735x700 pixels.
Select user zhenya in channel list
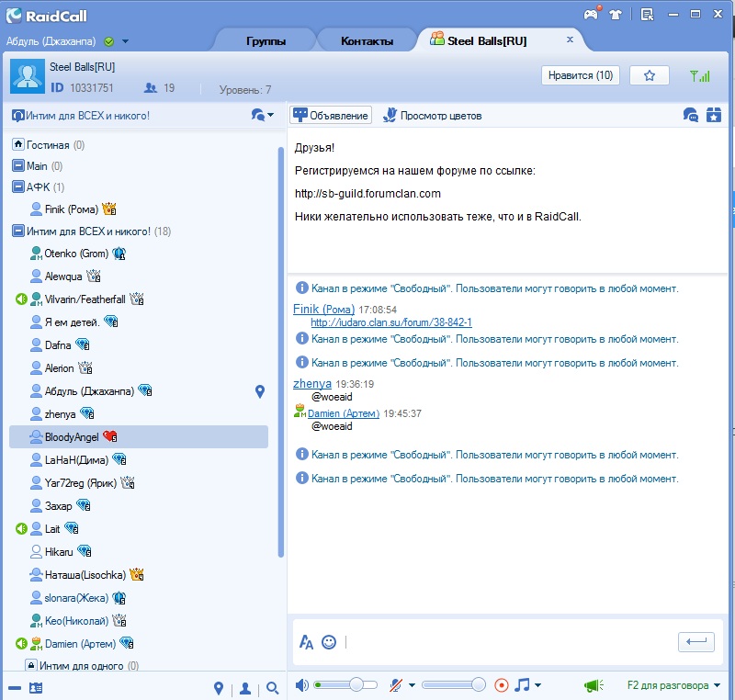[60, 414]
